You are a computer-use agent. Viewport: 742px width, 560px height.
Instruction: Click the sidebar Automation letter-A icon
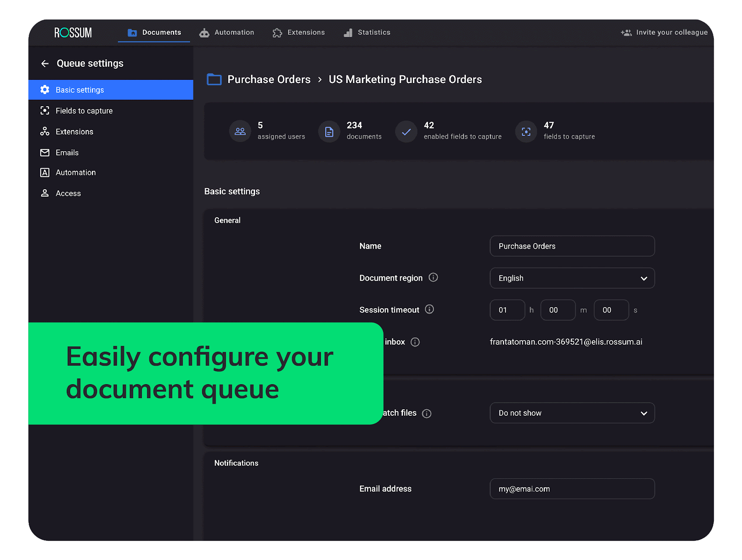click(45, 173)
